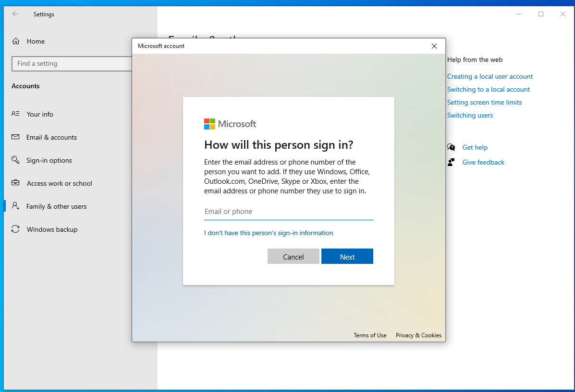The height and width of the screenshot is (392, 575).
Task: Click the Sign-in options key icon
Action: (15, 160)
